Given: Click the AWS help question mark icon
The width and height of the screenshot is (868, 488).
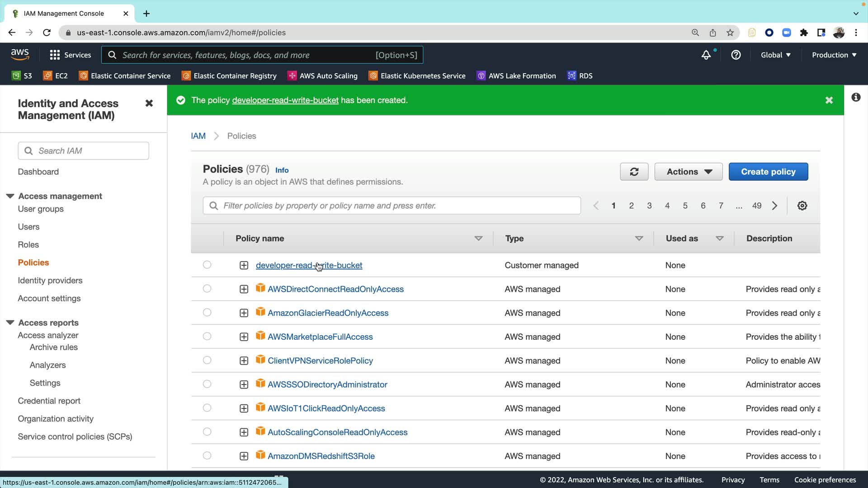Looking at the screenshot, I should click(736, 55).
